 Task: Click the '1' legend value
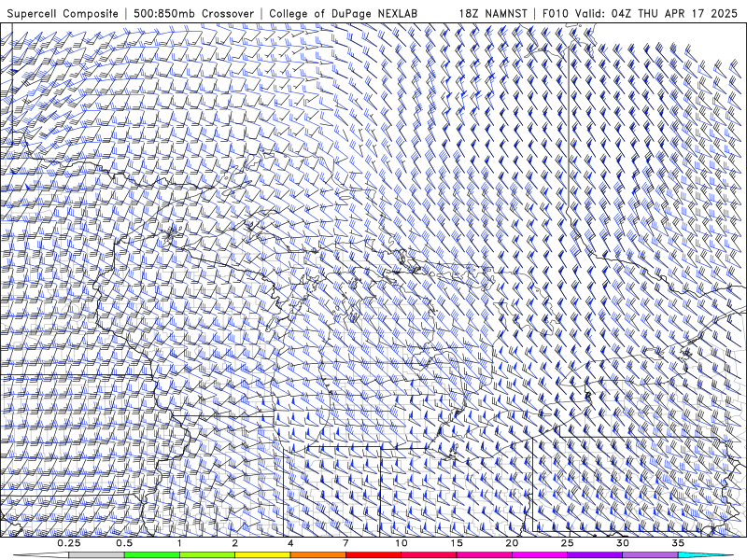coord(179,543)
